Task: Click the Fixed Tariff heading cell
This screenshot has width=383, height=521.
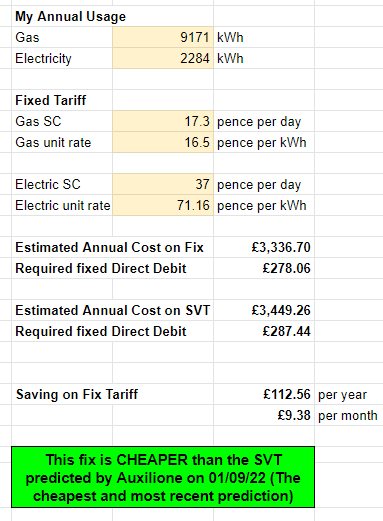Action: pyautogui.click(x=62, y=100)
